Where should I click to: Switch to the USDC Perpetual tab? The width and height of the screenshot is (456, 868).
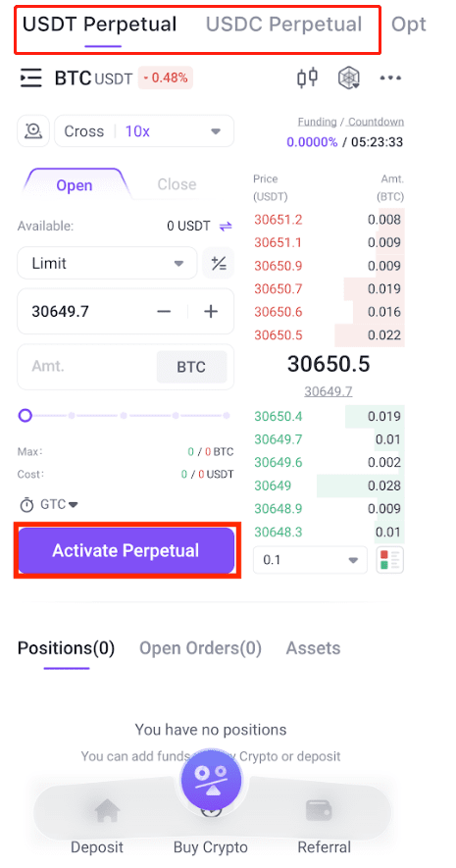283,25
